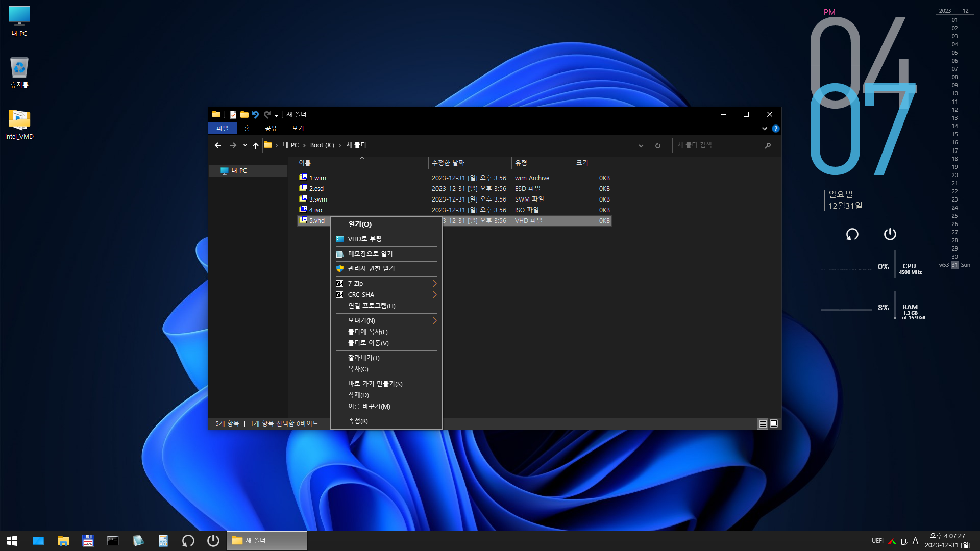Go forward with the forward arrow
This screenshot has height=551, width=980.
click(233, 145)
